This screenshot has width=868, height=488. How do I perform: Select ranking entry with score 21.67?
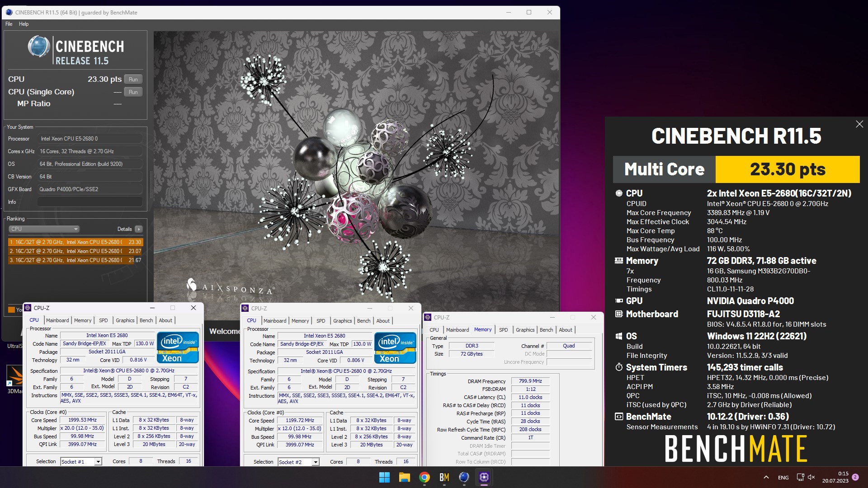point(75,260)
